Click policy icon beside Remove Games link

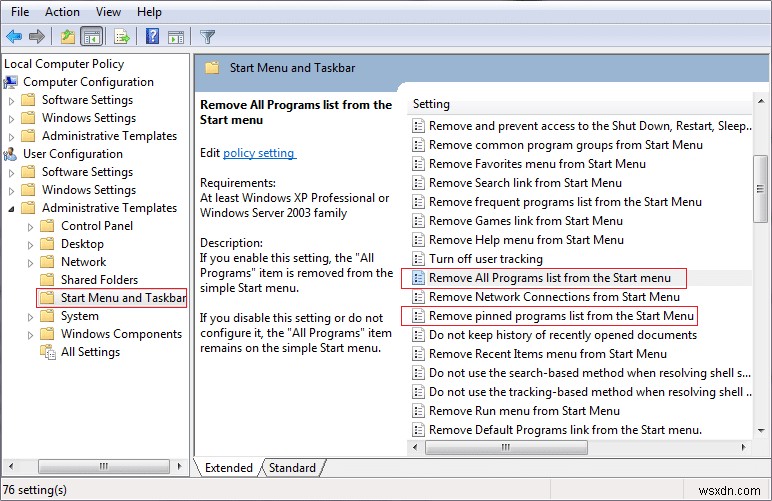pos(418,221)
